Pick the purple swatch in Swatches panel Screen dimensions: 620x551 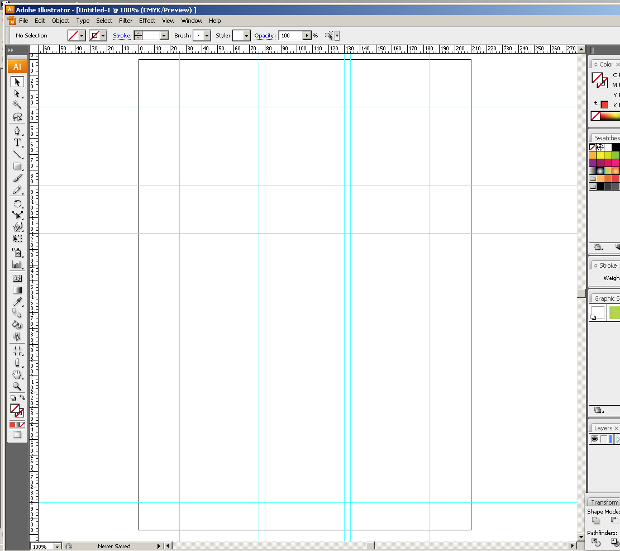[x=593, y=163]
